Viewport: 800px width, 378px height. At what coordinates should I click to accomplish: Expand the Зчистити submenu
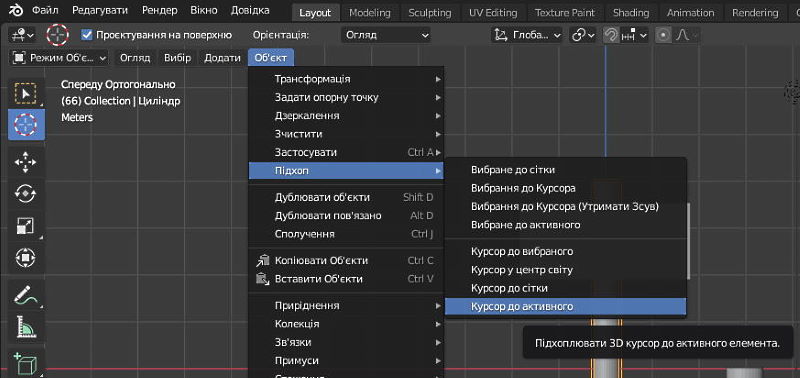pos(346,134)
